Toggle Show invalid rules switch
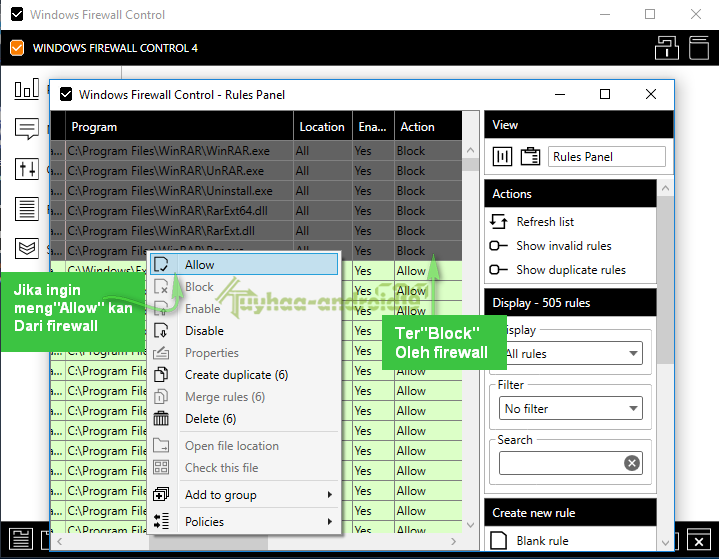Viewport: 719px width, 559px height. click(x=498, y=246)
